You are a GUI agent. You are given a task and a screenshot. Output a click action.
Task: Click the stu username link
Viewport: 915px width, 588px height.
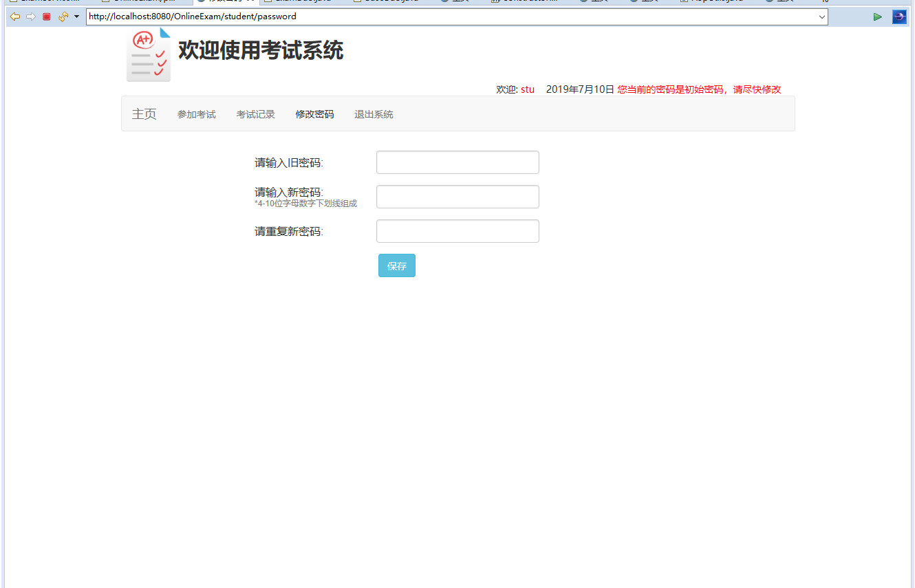click(x=527, y=89)
